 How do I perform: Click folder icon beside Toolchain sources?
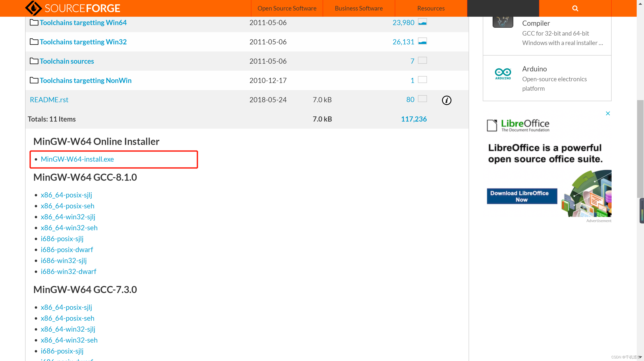point(34,61)
